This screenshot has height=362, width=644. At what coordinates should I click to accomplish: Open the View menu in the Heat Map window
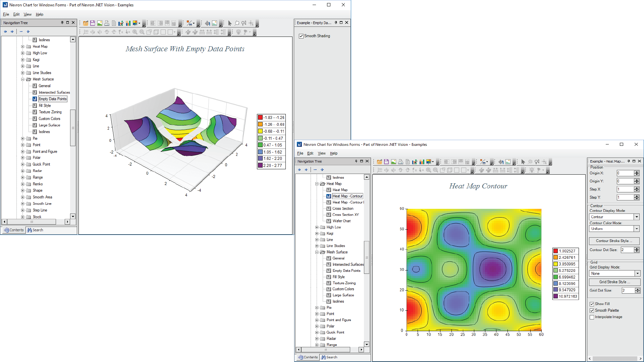click(x=321, y=153)
